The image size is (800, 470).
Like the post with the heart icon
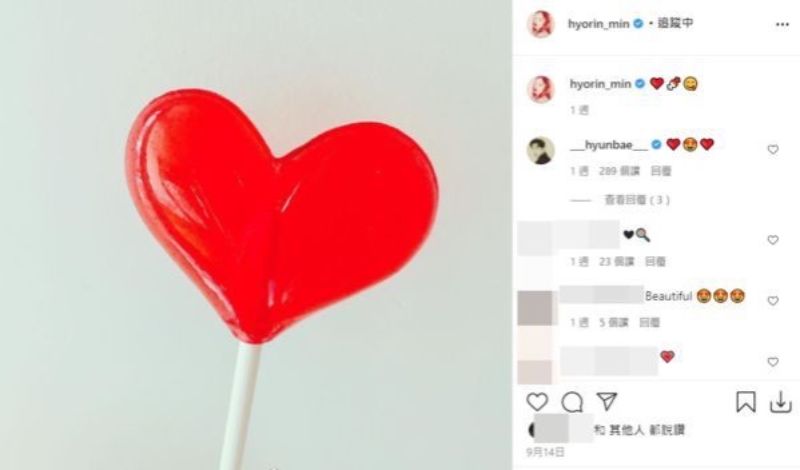coord(537,402)
